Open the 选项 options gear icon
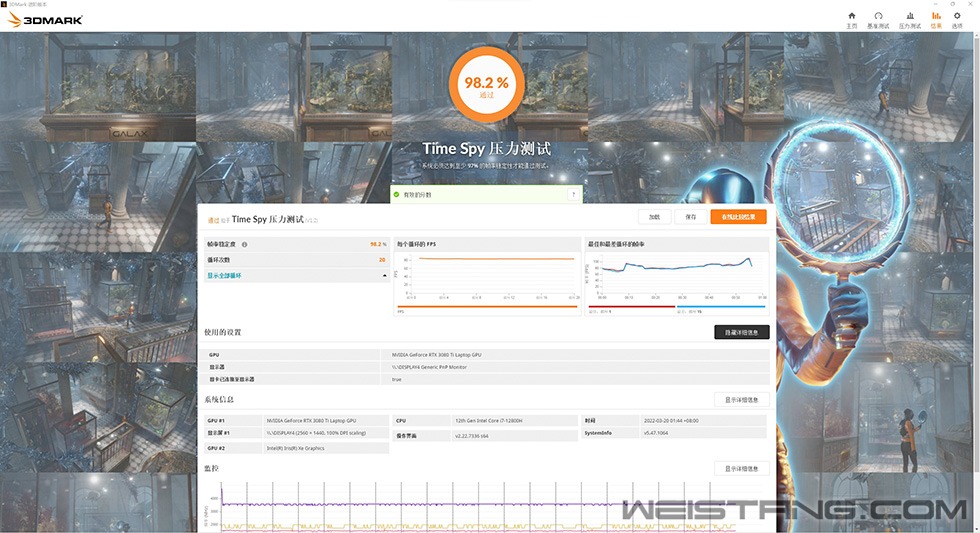The height and width of the screenshot is (533, 980). [957, 19]
